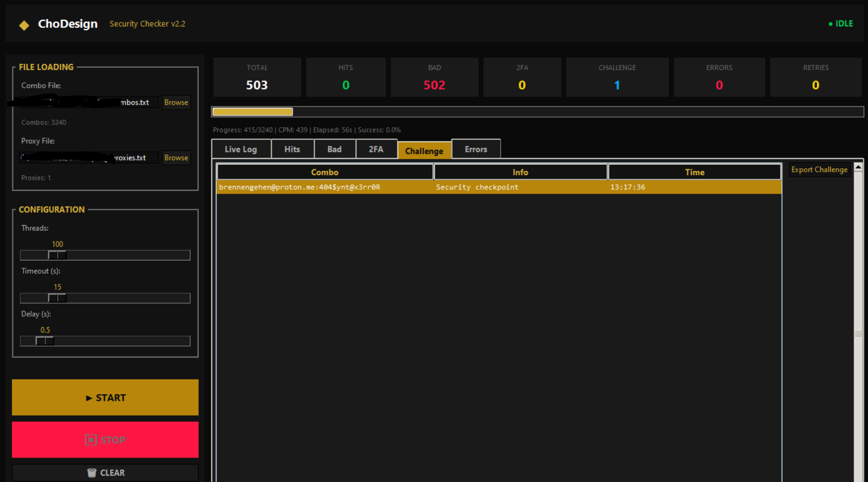Switch to the Live Log tab
Image resolution: width=868 pixels, height=482 pixels.
[x=241, y=149]
